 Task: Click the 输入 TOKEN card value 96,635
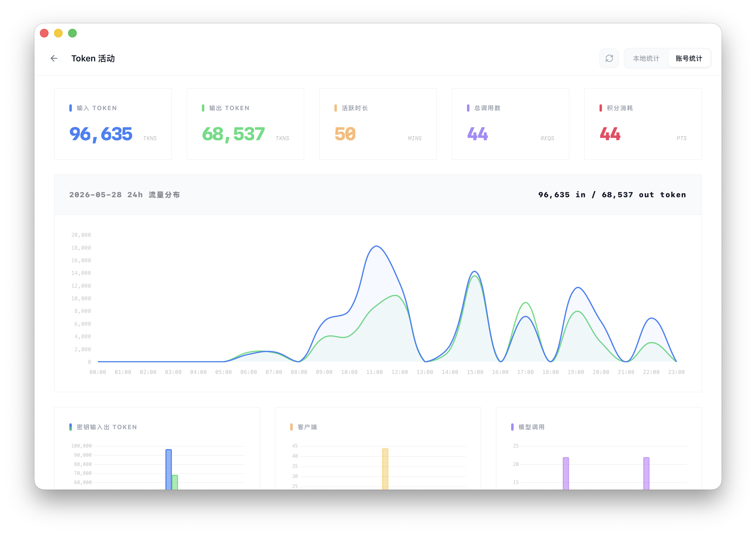tap(101, 134)
